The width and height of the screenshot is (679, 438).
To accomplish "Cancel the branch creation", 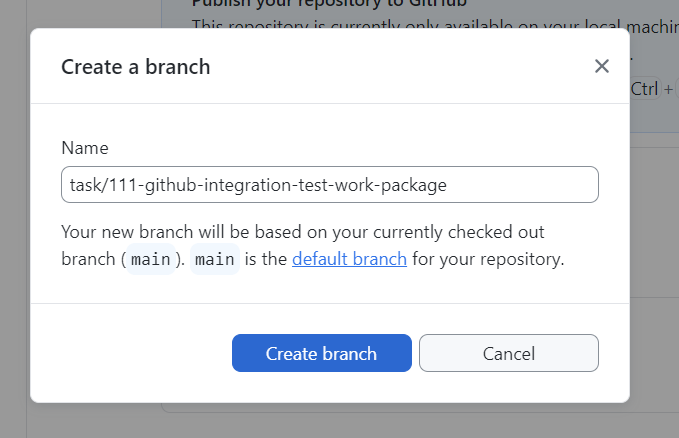I will [508, 353].
